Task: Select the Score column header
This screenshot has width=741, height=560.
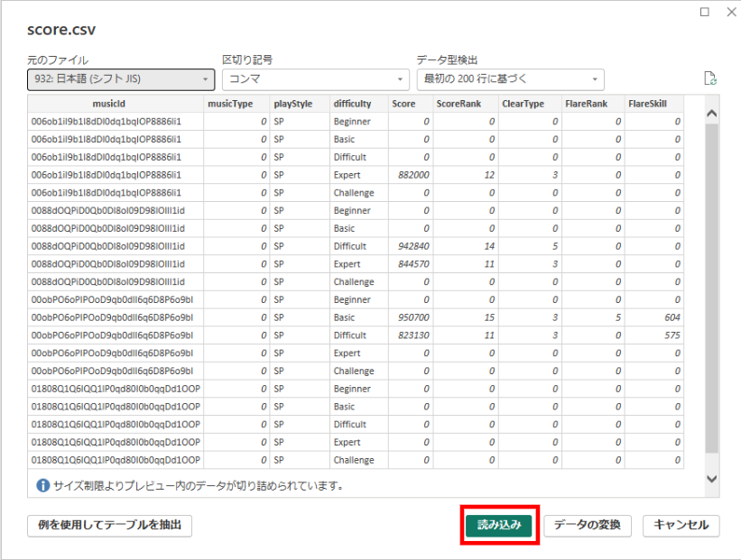Action: (403, 103)
